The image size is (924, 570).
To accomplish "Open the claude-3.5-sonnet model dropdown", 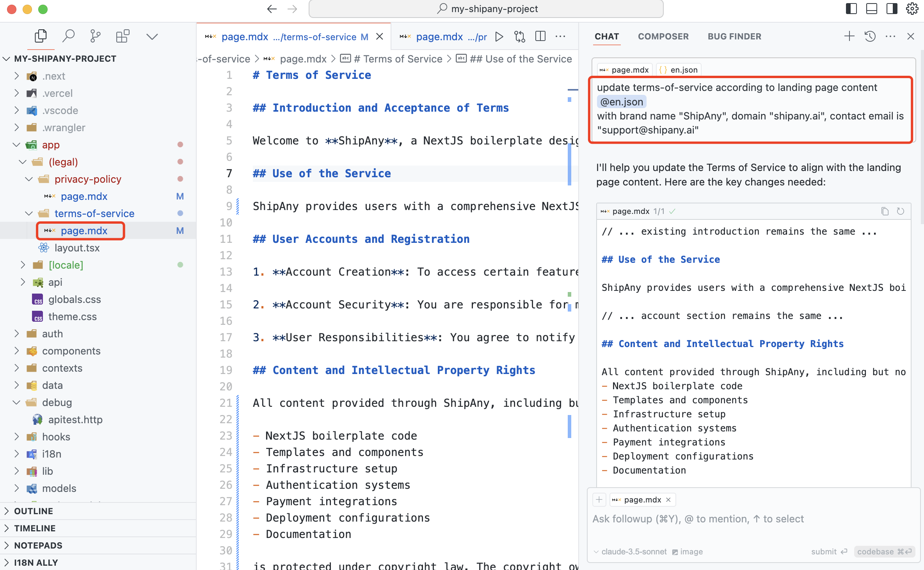I will point(630,552).
